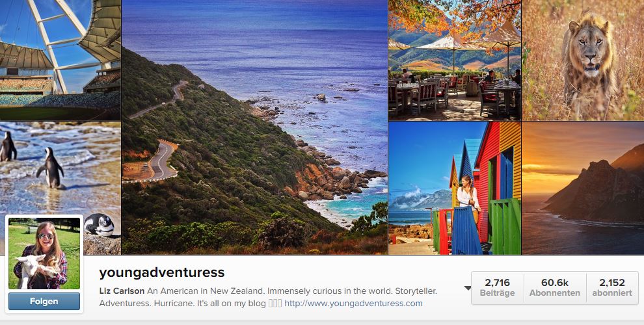This screenshot has height=325, width=644.
Task: Open the large coastal road photo
Action: coord(254,127)
